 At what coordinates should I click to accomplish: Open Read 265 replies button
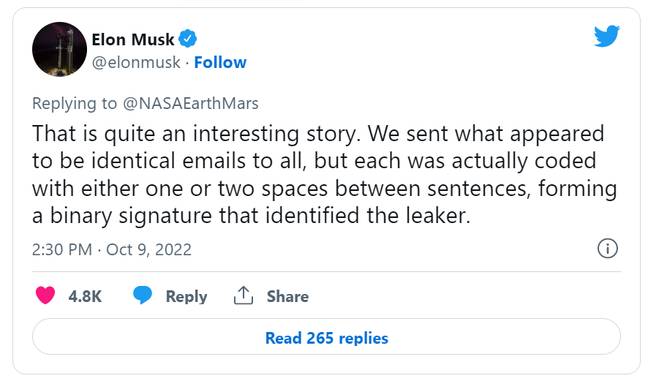[x=326, y=337]
